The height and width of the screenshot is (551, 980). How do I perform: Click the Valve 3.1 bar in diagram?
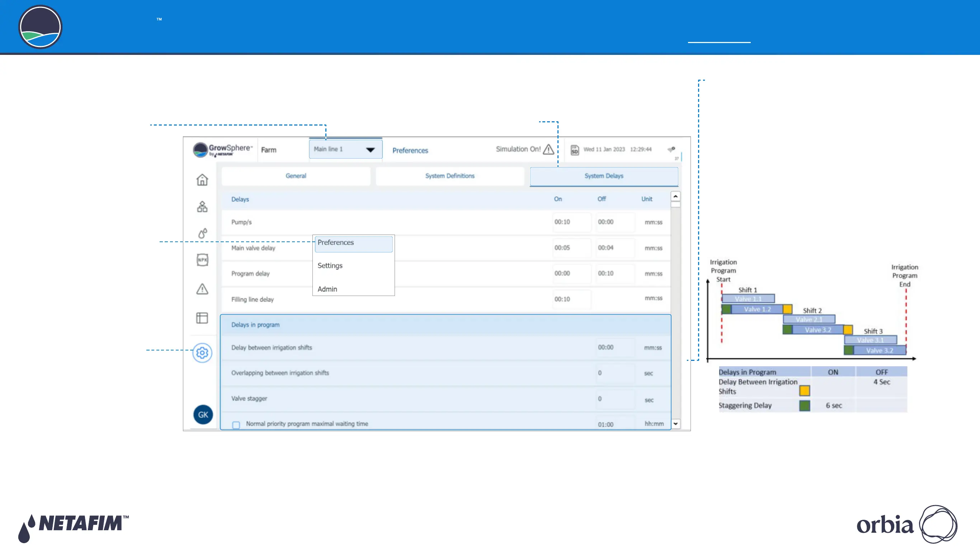(871, 340)
